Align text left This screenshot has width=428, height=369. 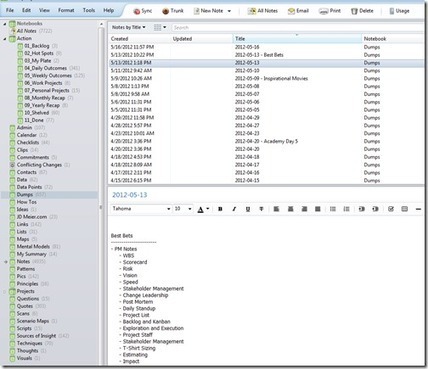[x=276, y=209]
